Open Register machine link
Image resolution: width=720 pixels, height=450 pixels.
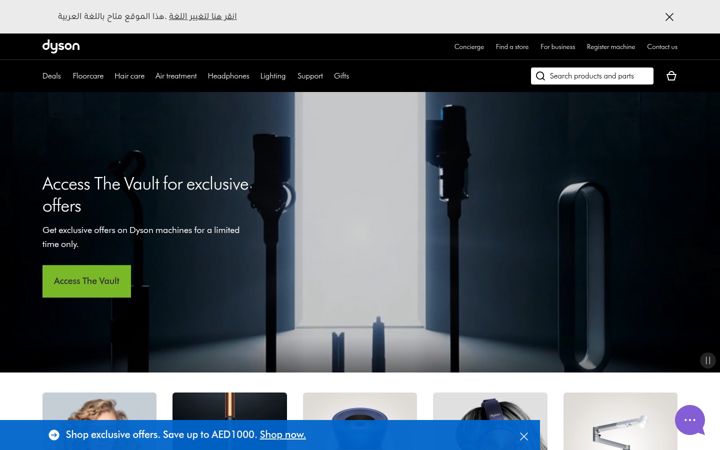[x=611, y=47]
